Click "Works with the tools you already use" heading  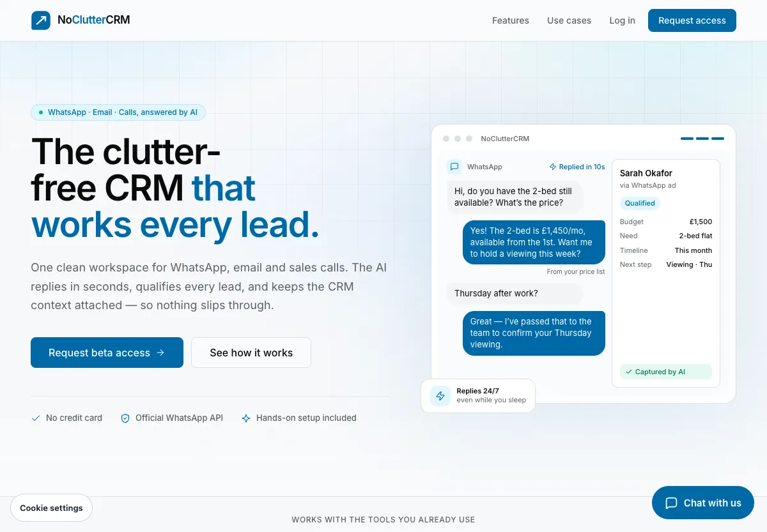click(x=383, y=520)
